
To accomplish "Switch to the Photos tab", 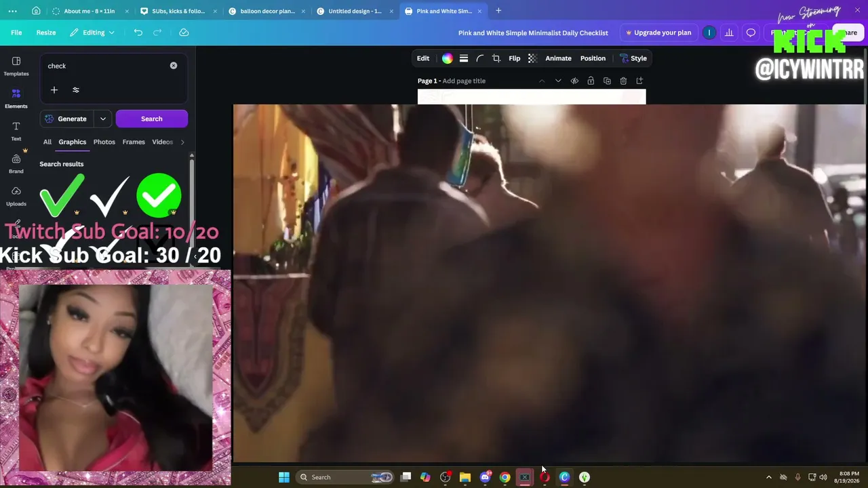I will click(x=104, y=142).
